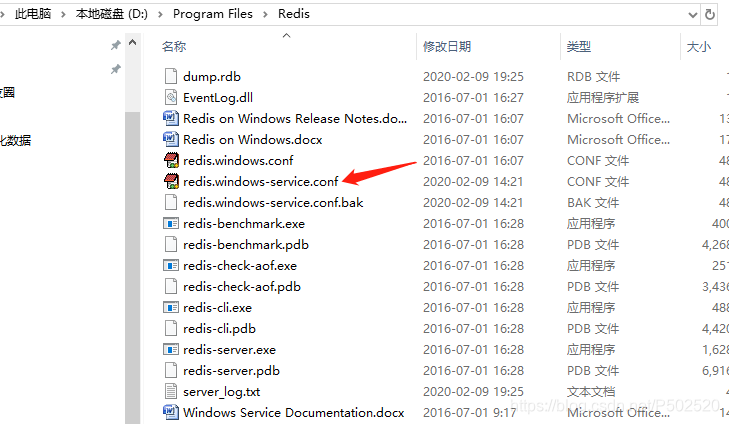The image size is (729, 424).
Task: Click the redis-server.pdb file icon
Action: (171, 371)
